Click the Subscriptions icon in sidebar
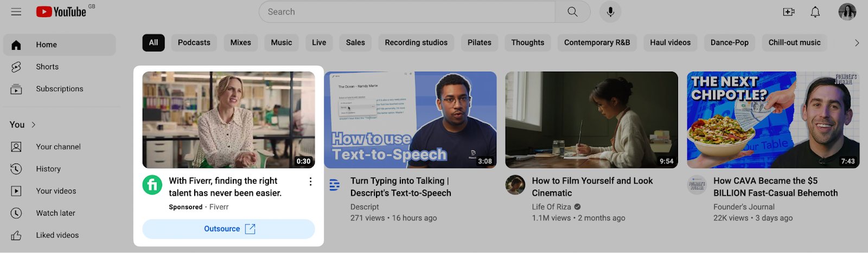Viewport: 868px width, 253px height. click(x=16, y=89)
